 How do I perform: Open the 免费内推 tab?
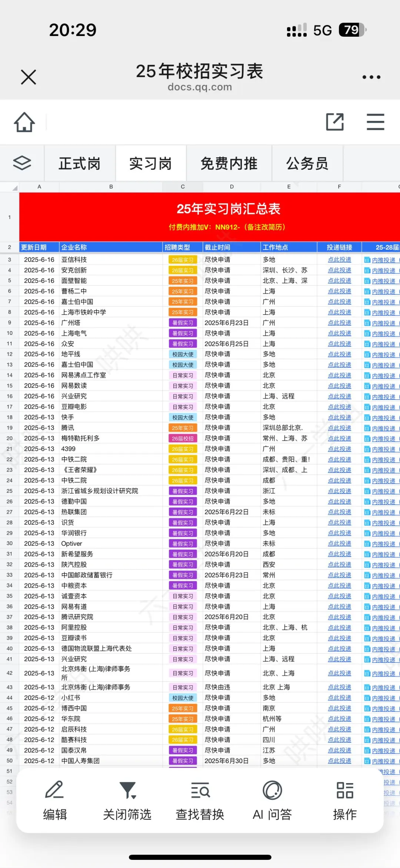tap(229, 164)
